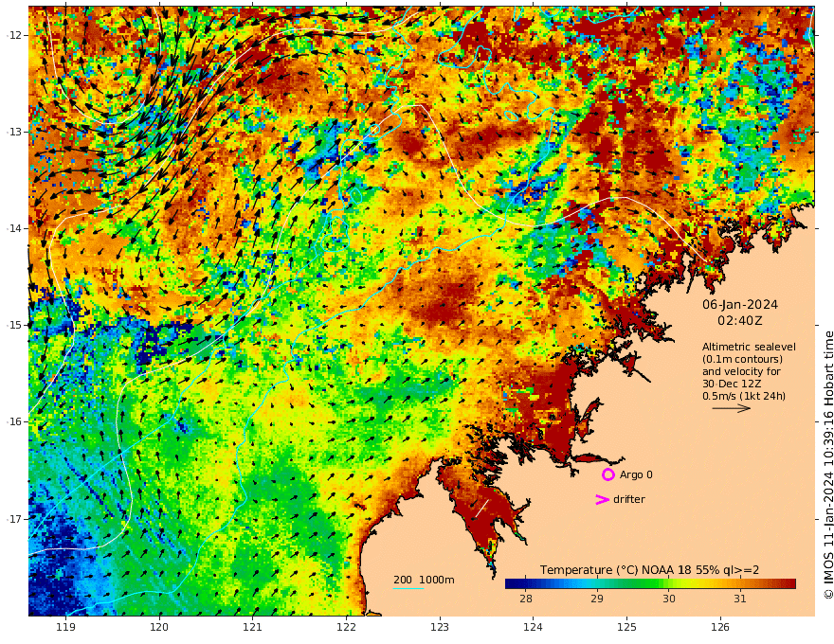Click latitude axis label -14
The width and height of the screenshot is (834, 644).
click(14, 228)
